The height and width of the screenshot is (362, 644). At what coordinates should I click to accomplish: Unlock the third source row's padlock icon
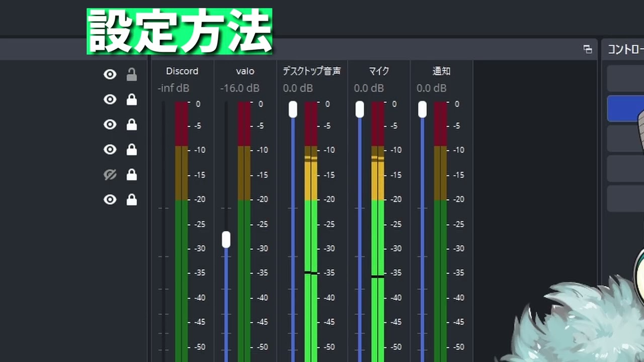pyautogui.click(x=131, y=124)
